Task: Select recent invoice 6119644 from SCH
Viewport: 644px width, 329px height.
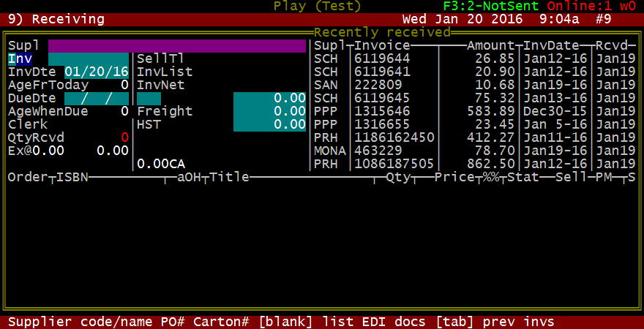Action: tap(381, 58)
